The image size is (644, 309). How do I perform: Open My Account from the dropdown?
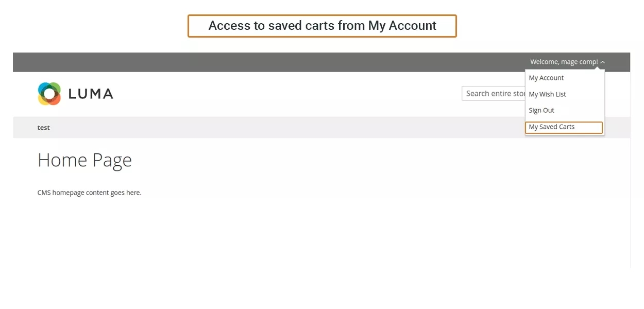coord(546,78)
